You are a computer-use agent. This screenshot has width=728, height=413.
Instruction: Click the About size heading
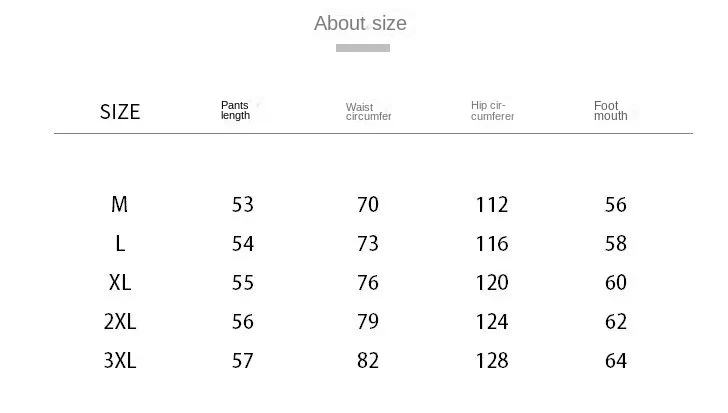tap(360, 24)
